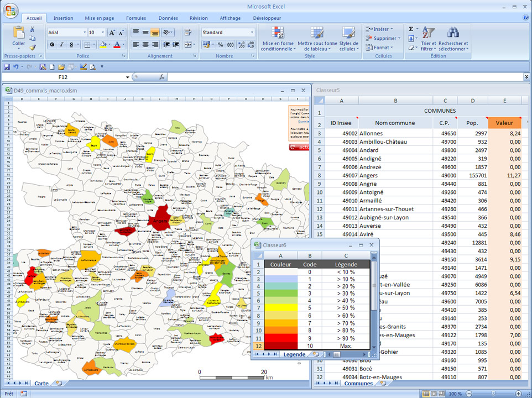Click the decrease decimal icon
Image resolution: width=532 pixels, height=398 pixels.
[251, 44]
